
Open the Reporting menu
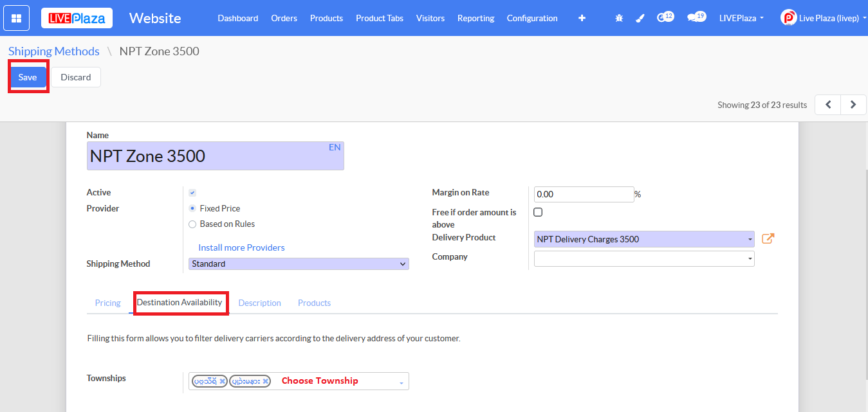[476, 18]
